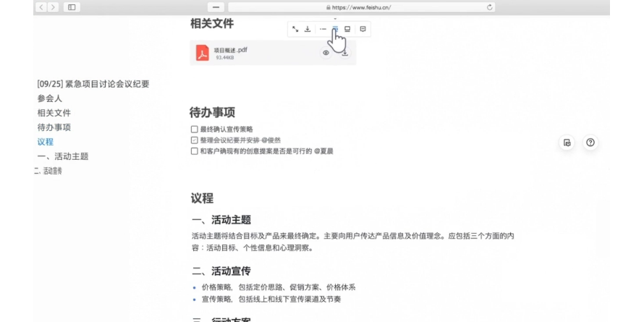
Task: Open the document history icon beside help
Action: point(567,143)
